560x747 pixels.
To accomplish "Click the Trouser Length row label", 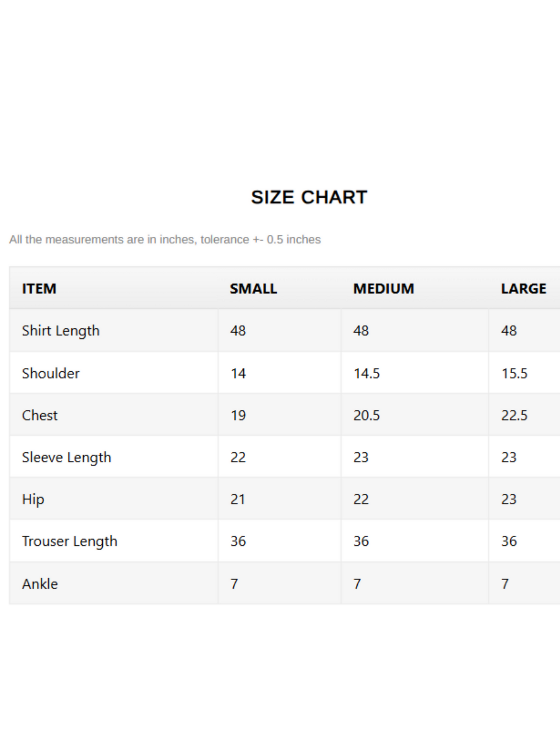I will coord(70,542).
